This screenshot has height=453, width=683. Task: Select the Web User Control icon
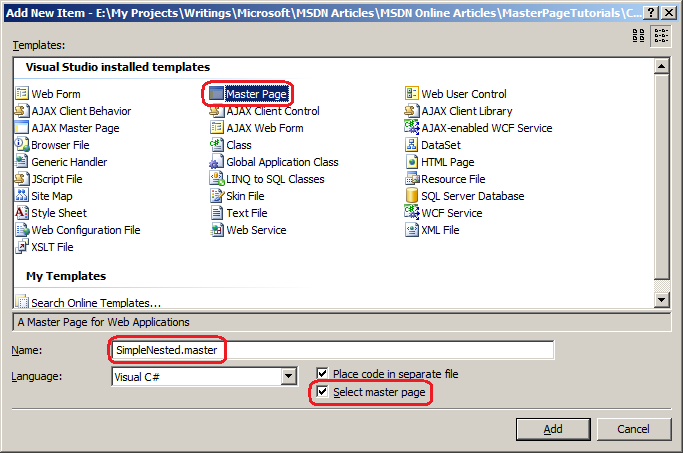pyautogui.click(x=412, y=93)
